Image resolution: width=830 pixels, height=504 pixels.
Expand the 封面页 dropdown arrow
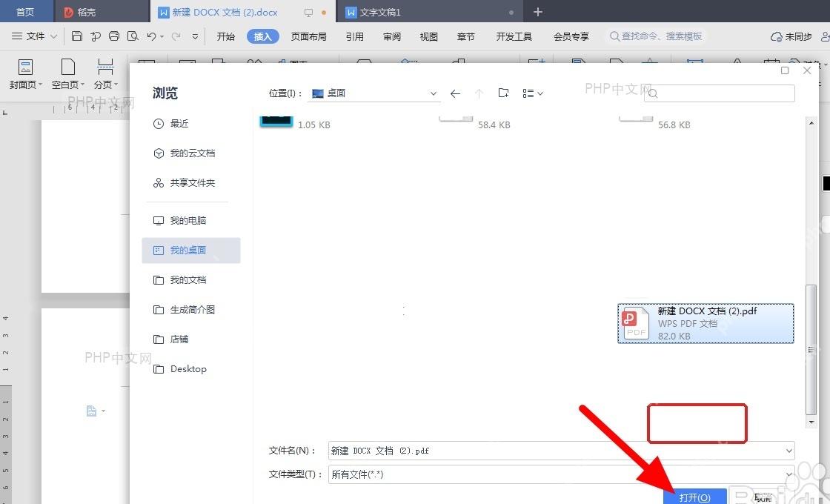pos(40,84)
